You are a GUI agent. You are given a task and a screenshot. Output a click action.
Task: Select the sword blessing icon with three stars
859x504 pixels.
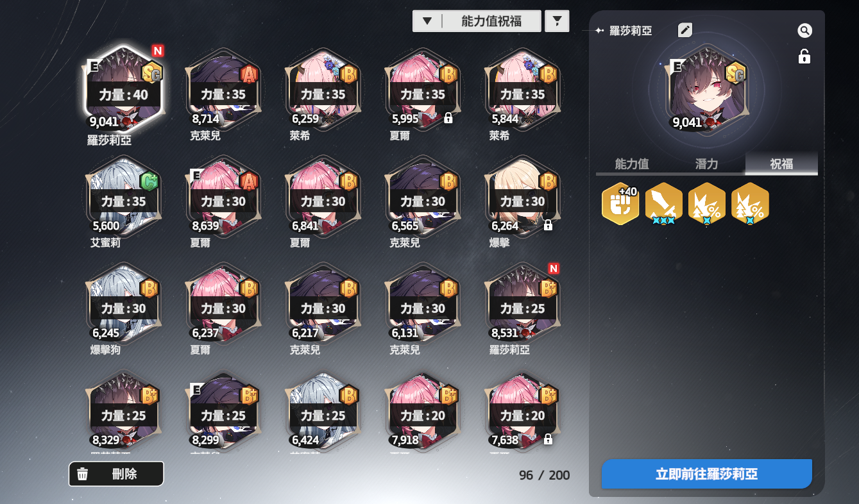pos(664,204)
